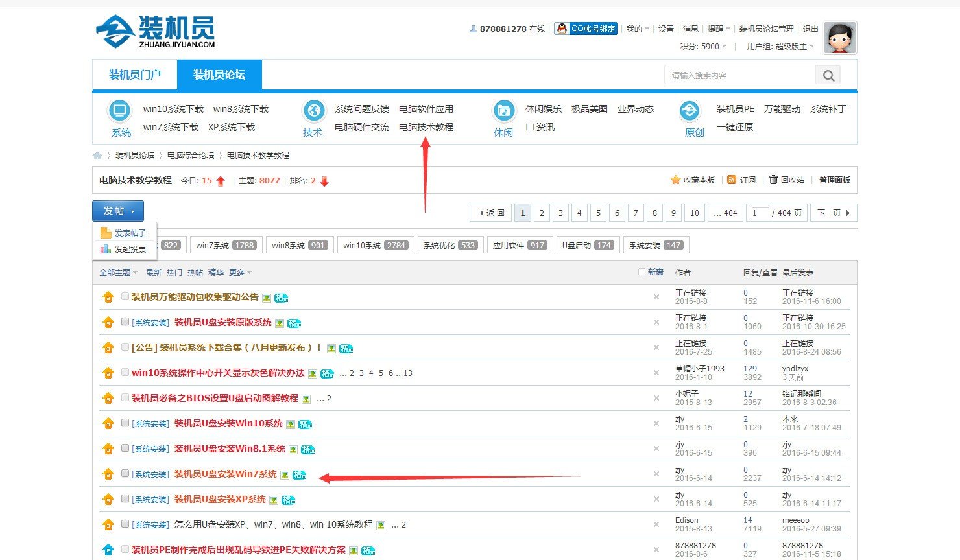Click the 收藏本版 star icon
Viewport: 960px width, 560px height.
point(675,180)
